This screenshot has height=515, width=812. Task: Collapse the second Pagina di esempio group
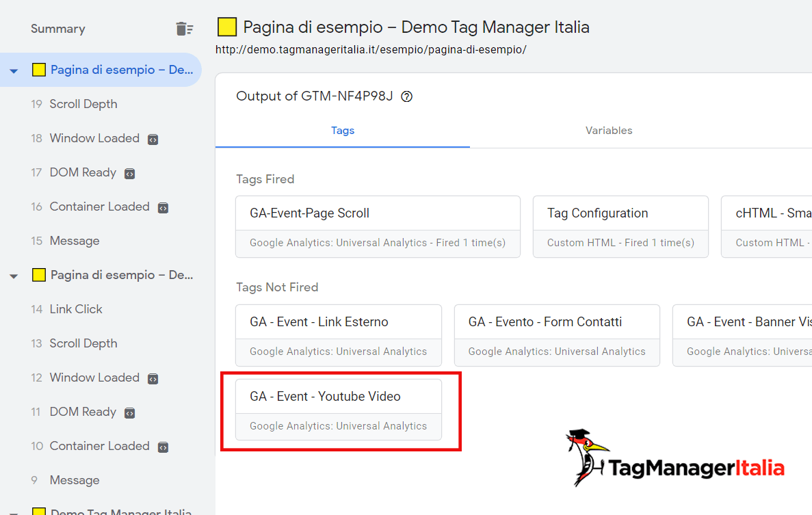[14, 276]
